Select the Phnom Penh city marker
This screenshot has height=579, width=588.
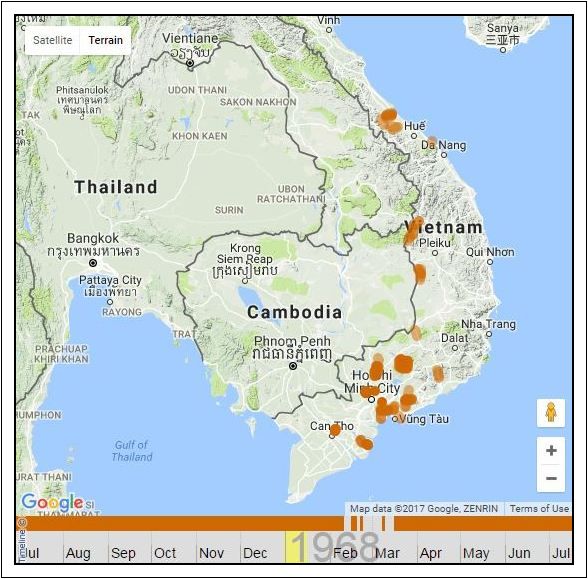pyautogui.click(x=293, y=366)
